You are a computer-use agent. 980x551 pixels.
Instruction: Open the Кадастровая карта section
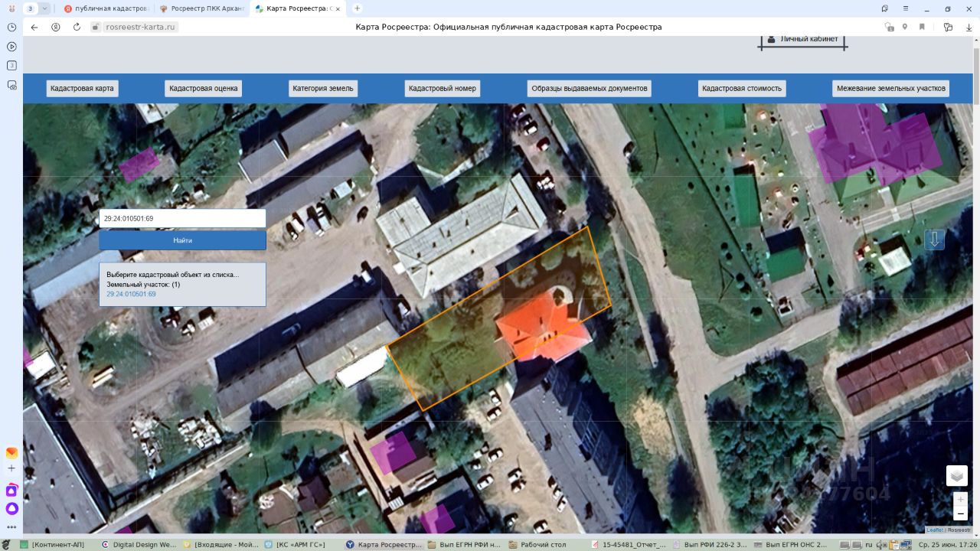point(82,88)
